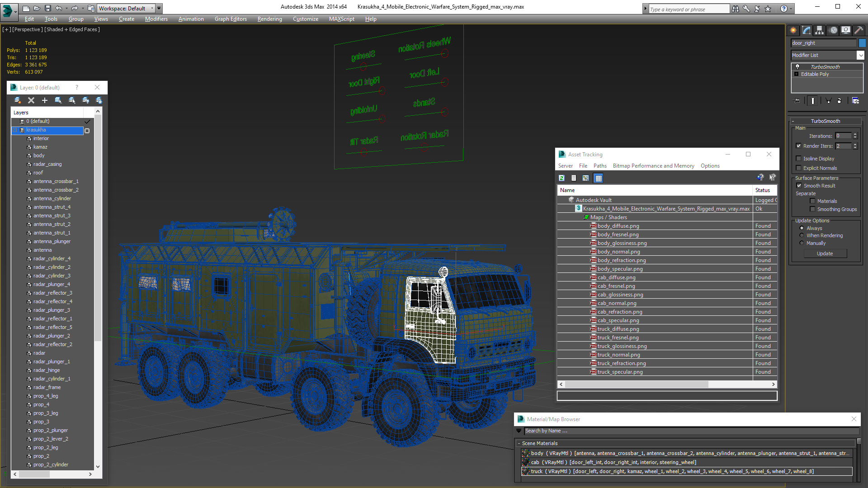The width and height of the screenshot is (868, 488).
Task: Open Paths menu in Asset Tracking
Action: (600, 166)
